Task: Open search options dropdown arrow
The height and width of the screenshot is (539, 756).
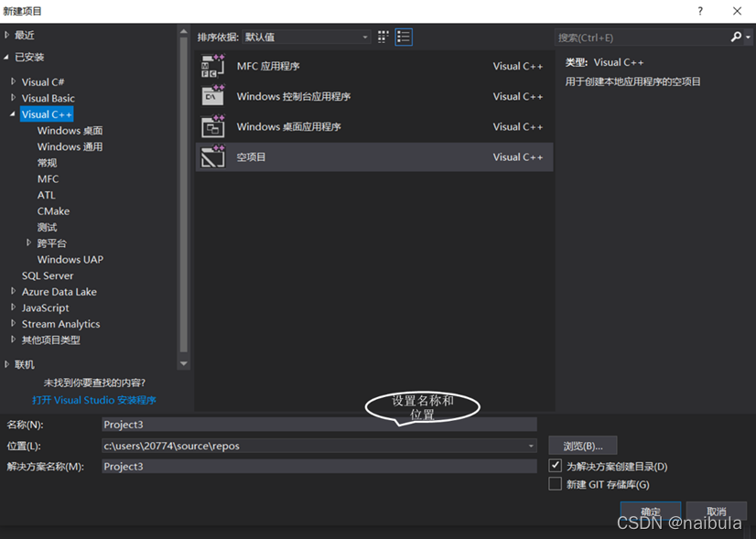Action: [748, 38]
